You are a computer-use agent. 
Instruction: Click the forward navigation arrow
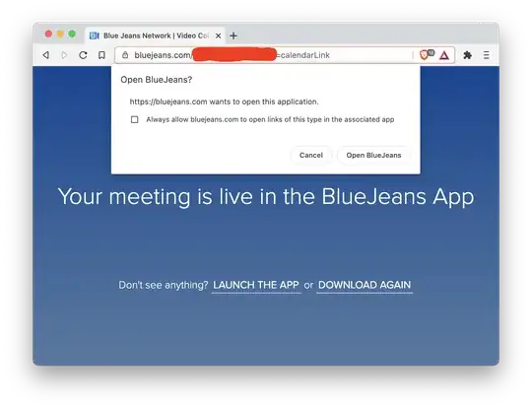click(64, 55)
